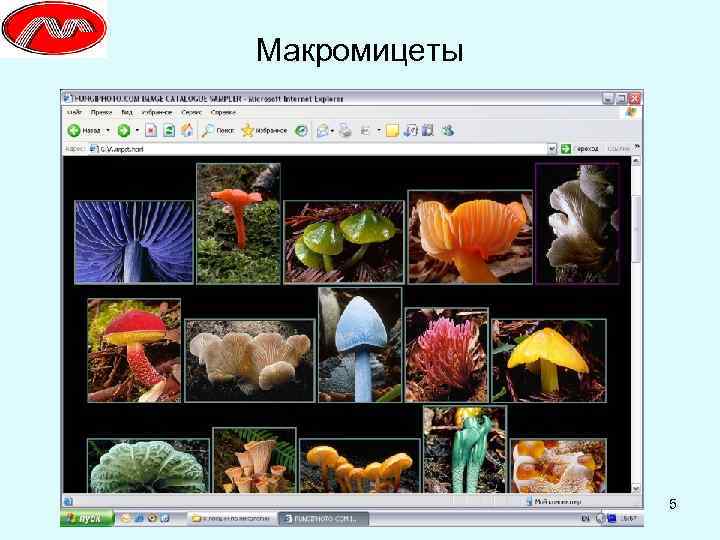Open the red mushroom on moss thumbnail
Image resolution: width=720 pixels, height=540 pixels.
(x=238, y=223)
